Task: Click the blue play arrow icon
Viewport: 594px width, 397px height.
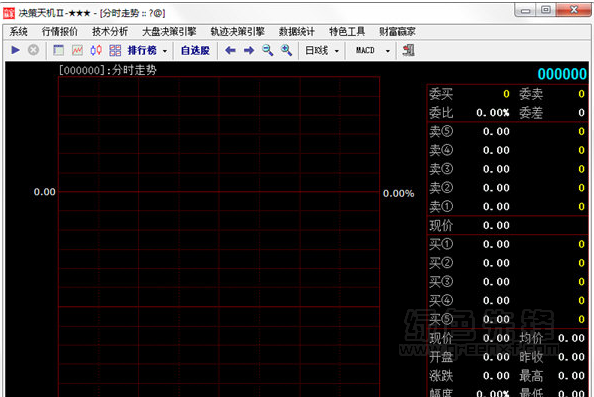Action: click(x=16, y=50)
